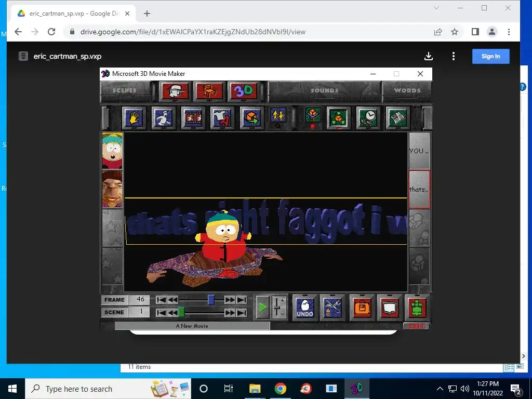This screenshot has width=532, height=399.
Task: Open Chrome three-dot menu
Action: coord(509,32)
